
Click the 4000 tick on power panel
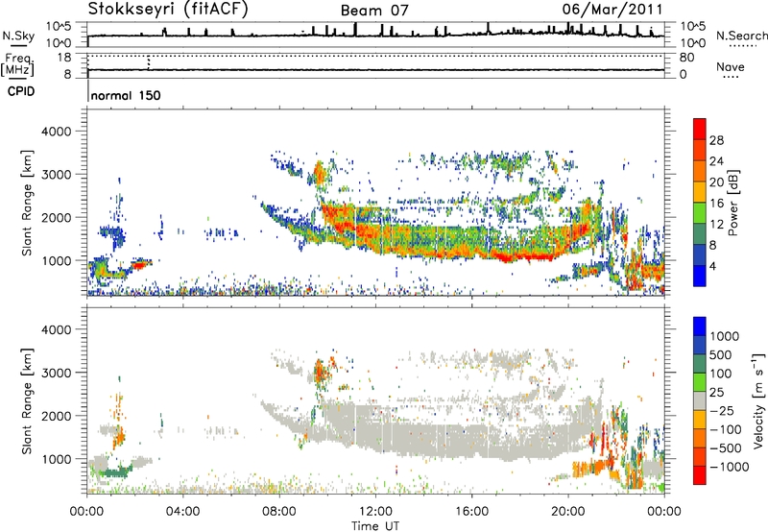[x=57, y=132]
